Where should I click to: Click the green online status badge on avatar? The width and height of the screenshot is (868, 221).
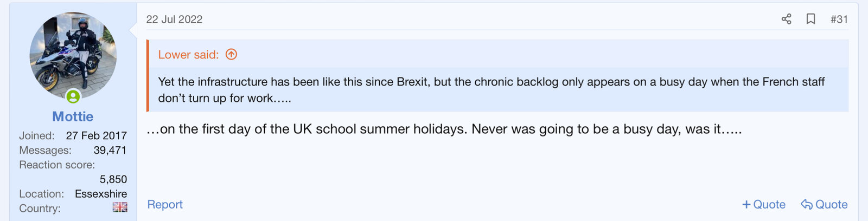pyautogui.click(x=73, y=96)
